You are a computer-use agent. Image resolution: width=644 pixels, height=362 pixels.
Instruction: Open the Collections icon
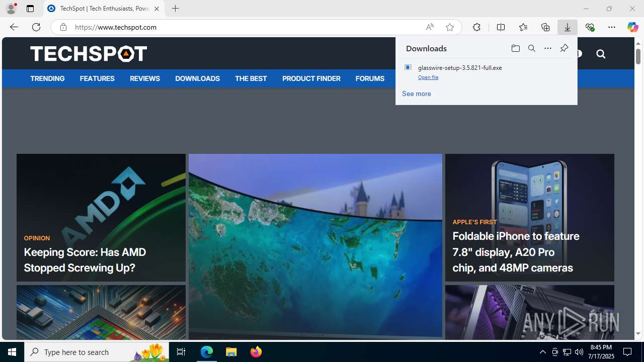point(545,27)
